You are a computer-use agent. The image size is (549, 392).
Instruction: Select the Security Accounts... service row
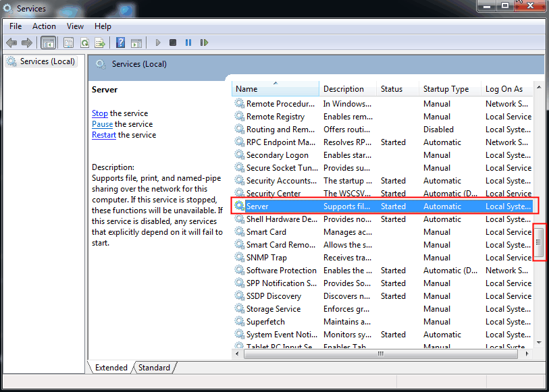pos(382,180)
